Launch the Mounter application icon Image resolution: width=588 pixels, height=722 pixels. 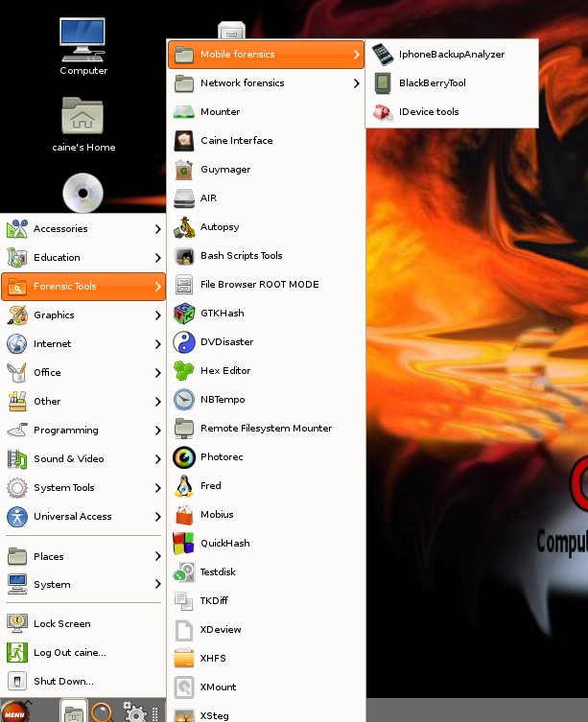tap(184, 112)
